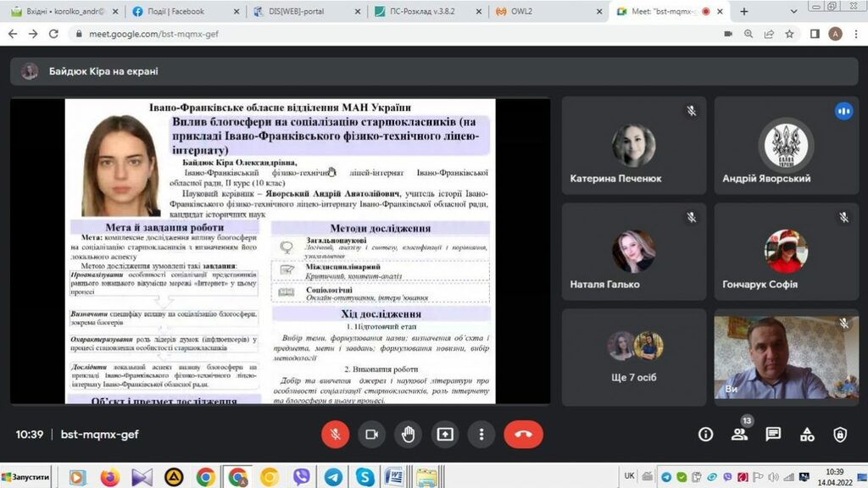Open the Windows Start button 'Запустити'
This screenshot has height=488, width=868.
pyautogui.click(x=25, y=478)
